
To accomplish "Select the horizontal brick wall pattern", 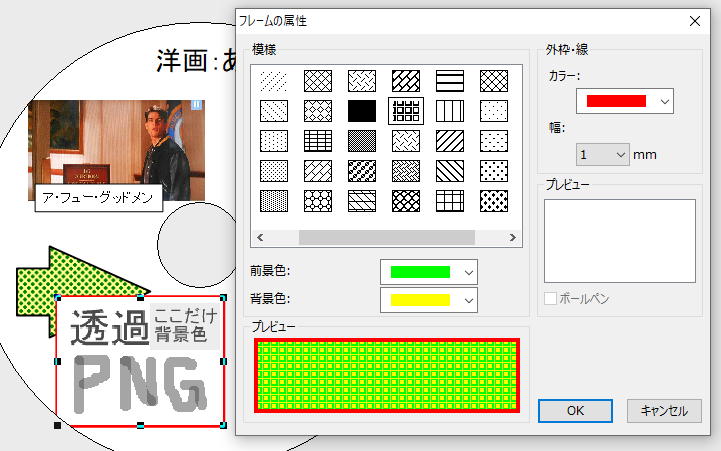I will tap(318, 141).
